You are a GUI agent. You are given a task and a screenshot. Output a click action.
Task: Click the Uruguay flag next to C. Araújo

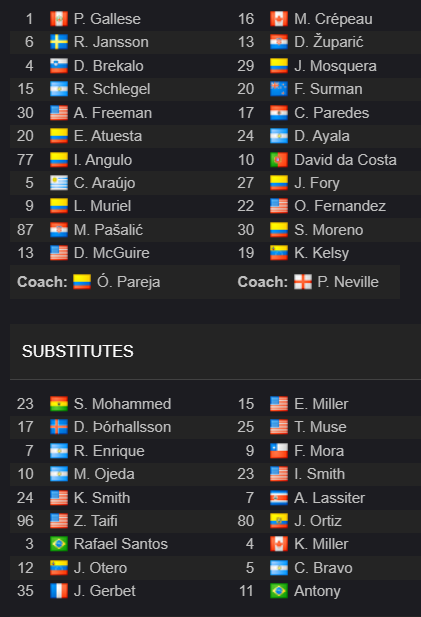59,183
